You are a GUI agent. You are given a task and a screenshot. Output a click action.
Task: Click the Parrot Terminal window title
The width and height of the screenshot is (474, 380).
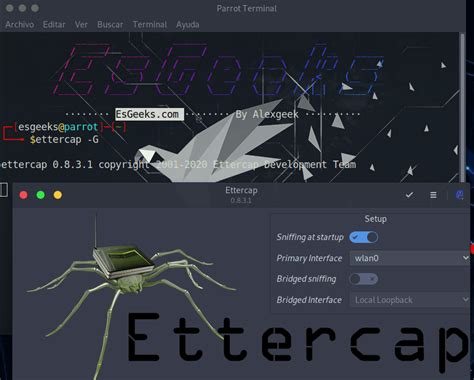(x=247, y=8)
